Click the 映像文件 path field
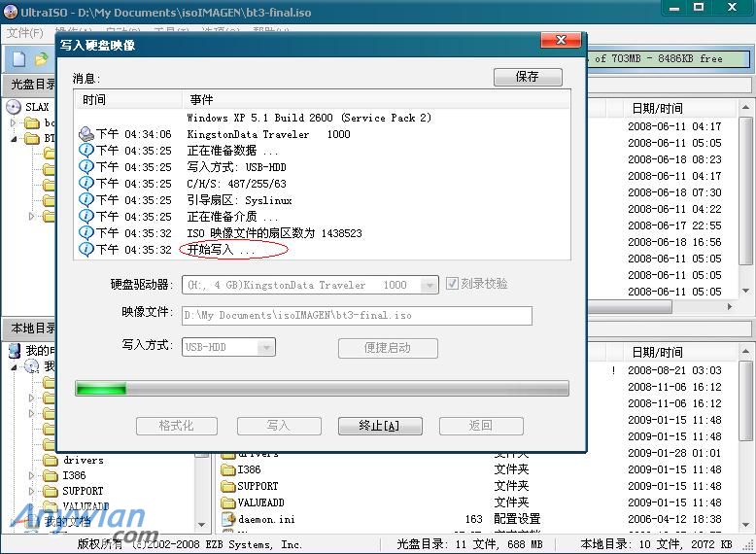The width and height of the screenshot is (756, 554). [x=357, y=315]
